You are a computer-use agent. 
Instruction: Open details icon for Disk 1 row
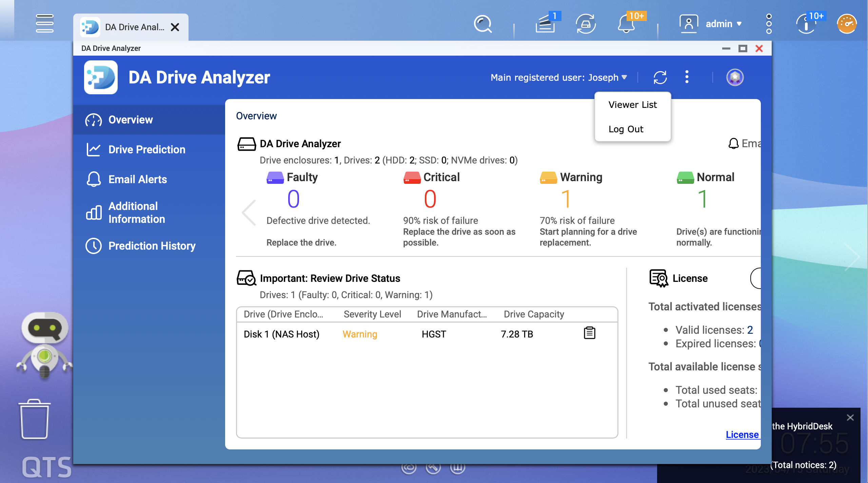coord(590,333)
